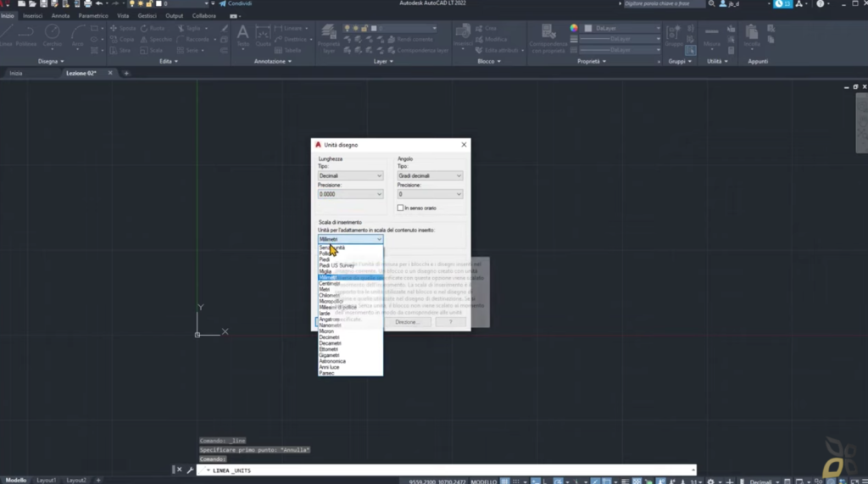Click the Direzione... button
Image resolution: width=868 pixels, height=484 pixels.
pyautogui.click(x=407, y=322)
